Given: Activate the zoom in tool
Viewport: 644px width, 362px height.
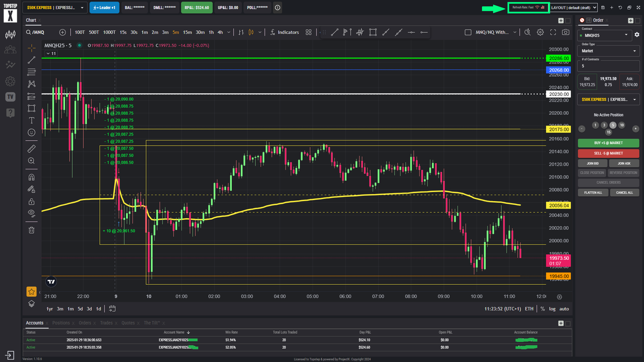Looking at the screenshot, I should pos(32,160).
